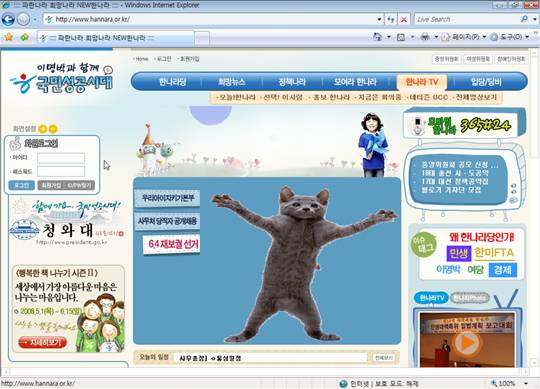Click the blue 로그인 button in login box
Viewport: 540px width, 389px height.
coord(21,185)
